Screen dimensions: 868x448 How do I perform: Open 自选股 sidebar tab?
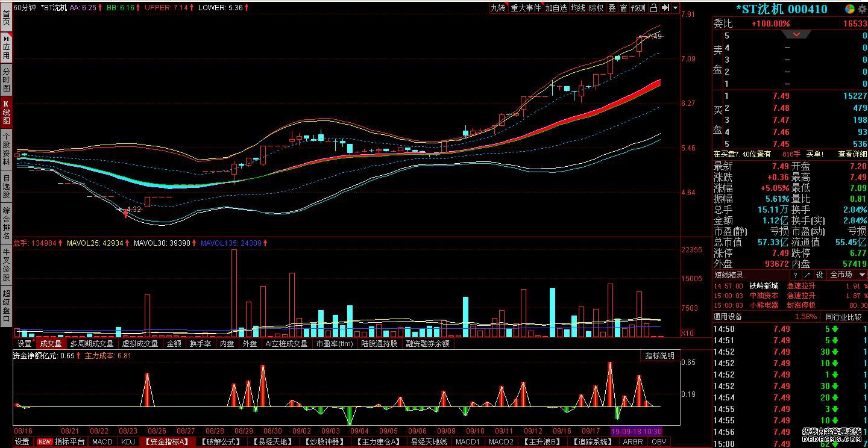coord(6,187)
